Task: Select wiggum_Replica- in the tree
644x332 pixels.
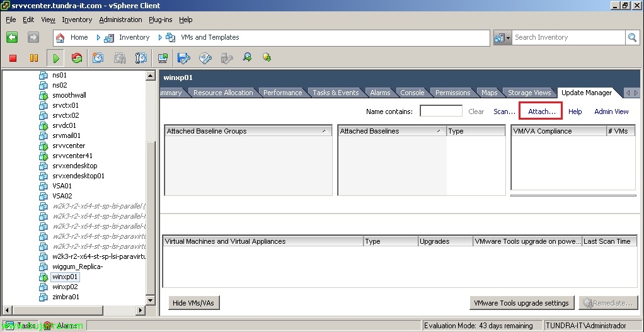Action: pyautogui.click(x=78, y=266)
